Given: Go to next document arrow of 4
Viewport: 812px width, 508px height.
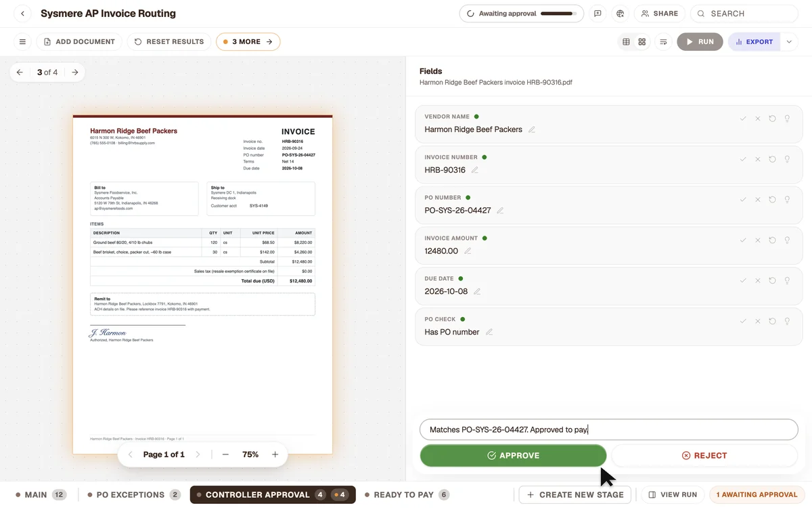Looking at the screenshot, I should coord(75,72).
